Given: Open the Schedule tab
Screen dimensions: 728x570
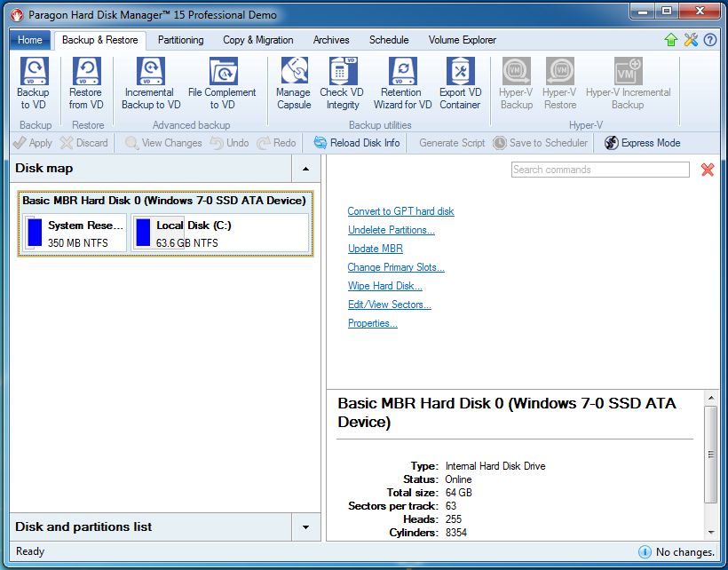Looking at the screenshot, I should click(x=389, y=40).
